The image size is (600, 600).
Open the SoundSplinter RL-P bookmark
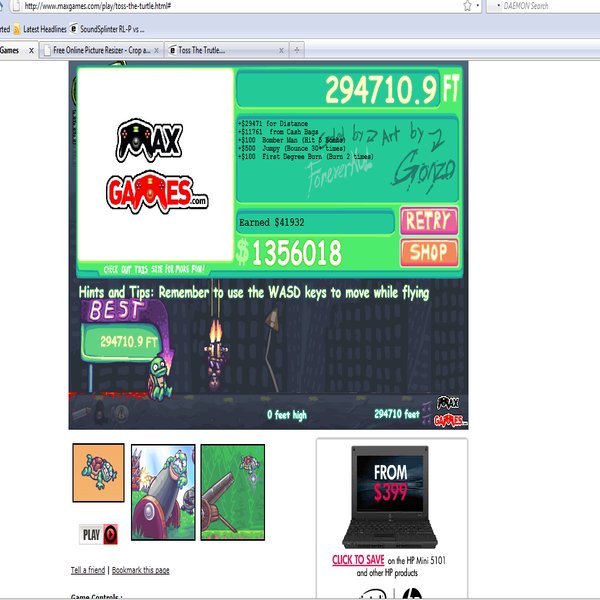[x=107, y=29]
